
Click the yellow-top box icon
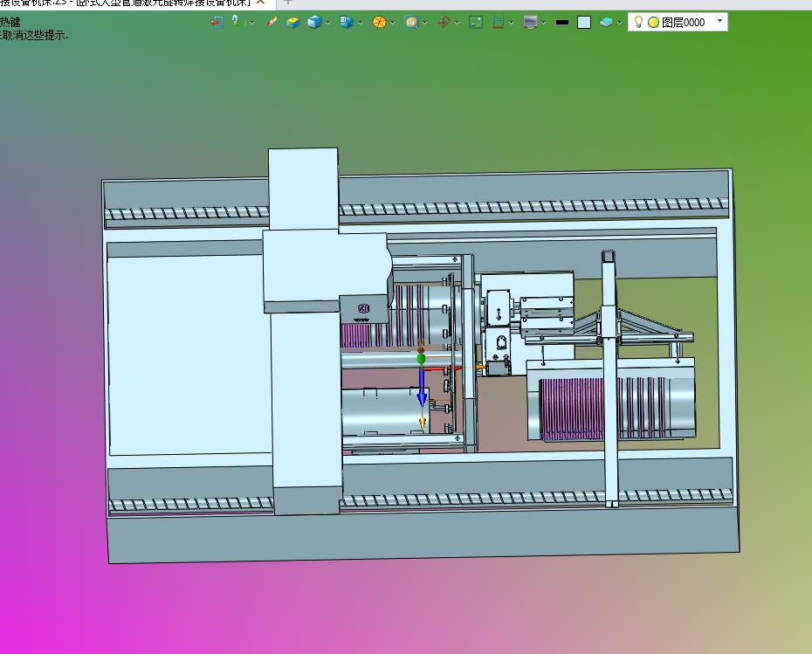293,23
